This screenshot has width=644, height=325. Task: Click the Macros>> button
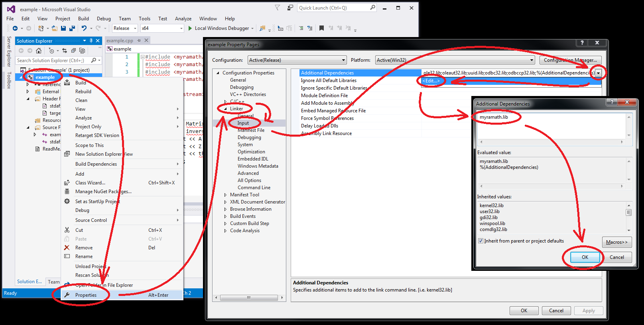click(x=617, y=242)
